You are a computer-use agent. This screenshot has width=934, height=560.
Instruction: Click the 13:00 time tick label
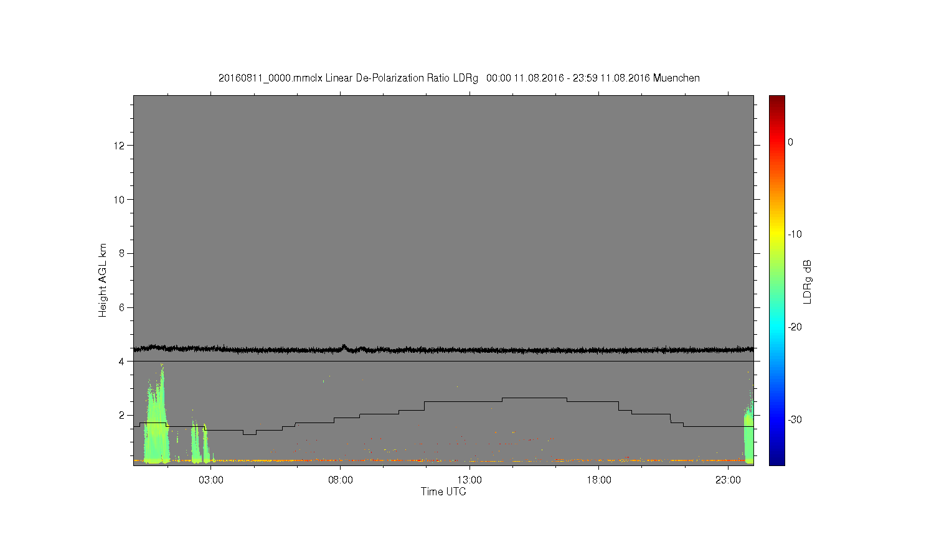pos(469,480)
